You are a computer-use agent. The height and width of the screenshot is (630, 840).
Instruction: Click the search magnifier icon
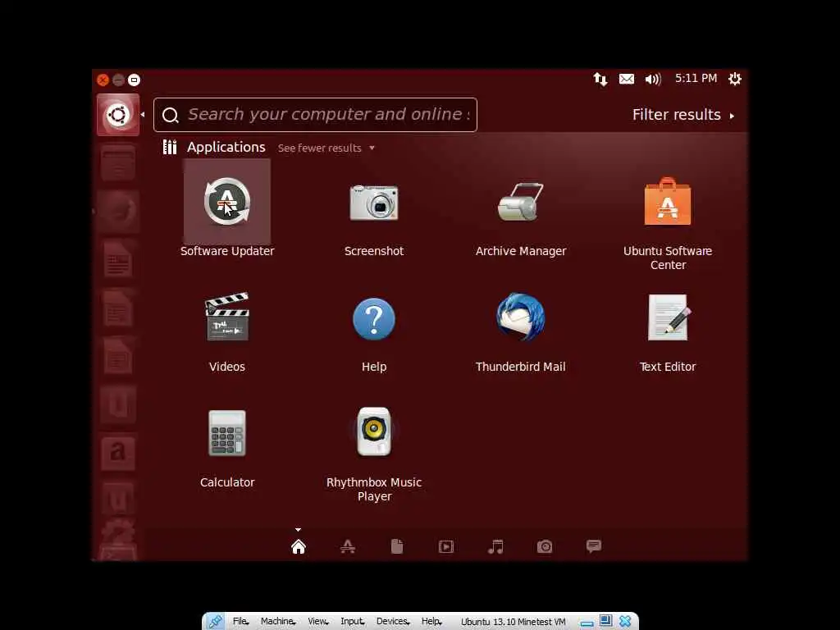click(171, 115)
